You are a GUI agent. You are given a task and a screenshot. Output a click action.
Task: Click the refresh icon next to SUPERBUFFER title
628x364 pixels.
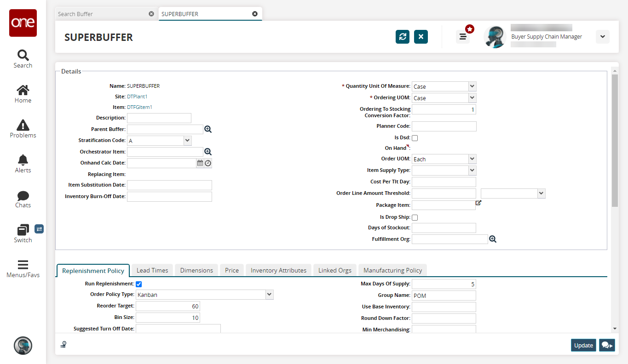pyautogui.click(x=403, y=37)
